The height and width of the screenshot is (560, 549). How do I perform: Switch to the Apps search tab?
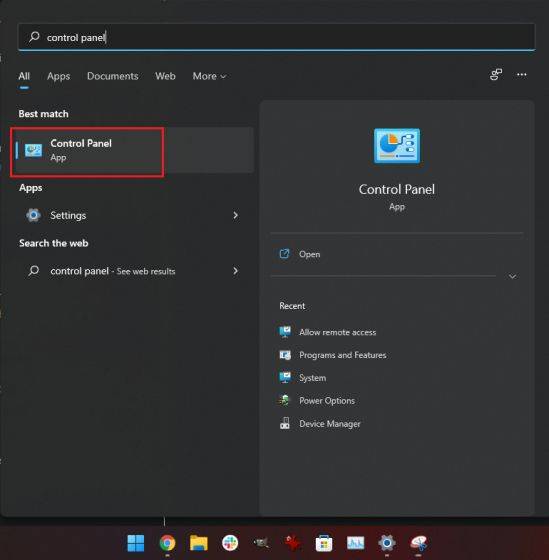pos(59,76)
